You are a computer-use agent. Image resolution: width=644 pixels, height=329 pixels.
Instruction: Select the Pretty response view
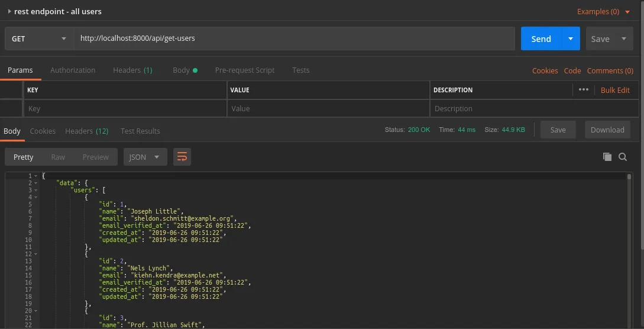point(24,157)
